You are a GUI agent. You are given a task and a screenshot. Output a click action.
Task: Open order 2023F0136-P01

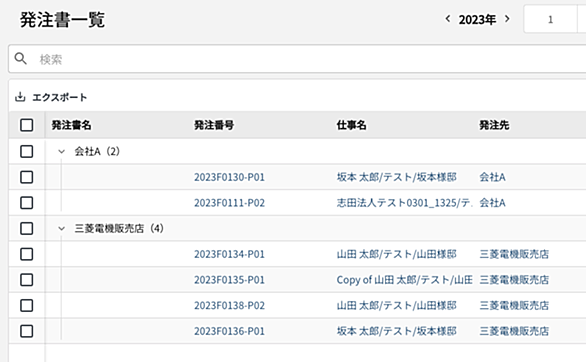coord(229,331)
